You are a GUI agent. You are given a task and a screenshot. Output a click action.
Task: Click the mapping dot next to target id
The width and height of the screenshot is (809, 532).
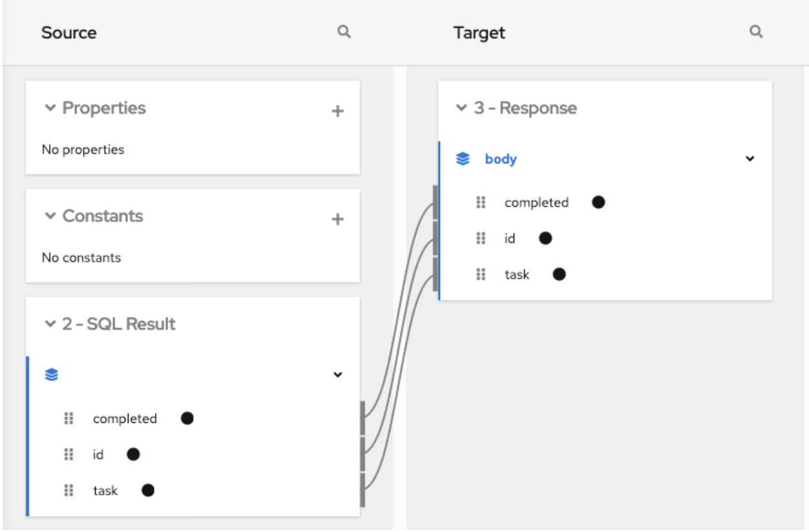coord(545,238)
